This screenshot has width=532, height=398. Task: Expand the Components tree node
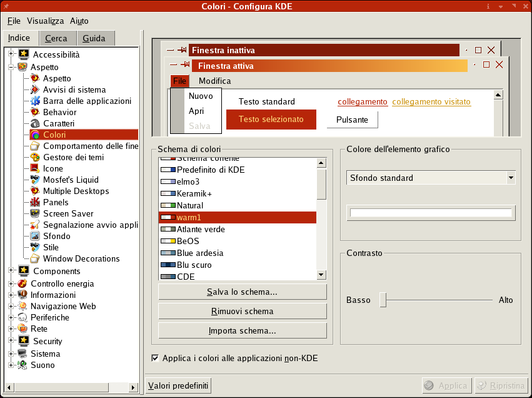(11, 270)
